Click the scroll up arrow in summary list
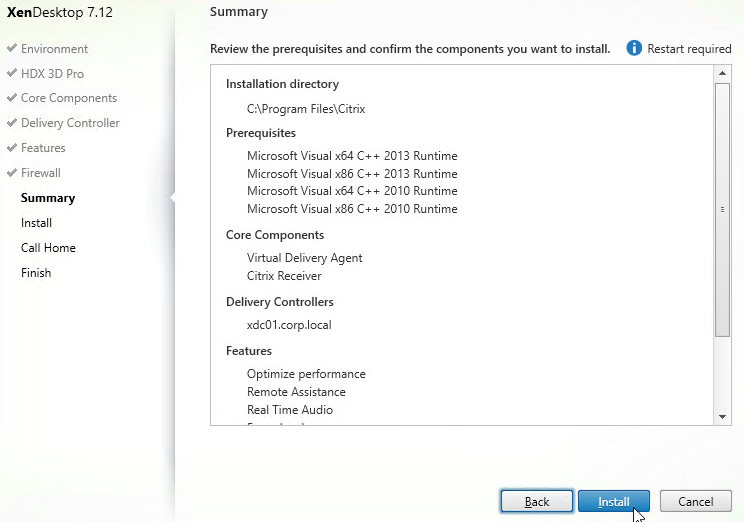This screenshot has width=744, height=522. pos(722,73)
